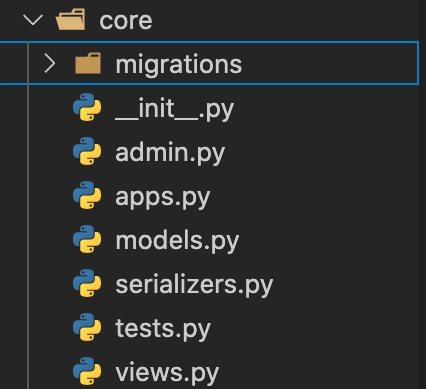Click Python icon next to tests.py
The width and height of the screenshot is (426, 389).
tap(87, 327)
